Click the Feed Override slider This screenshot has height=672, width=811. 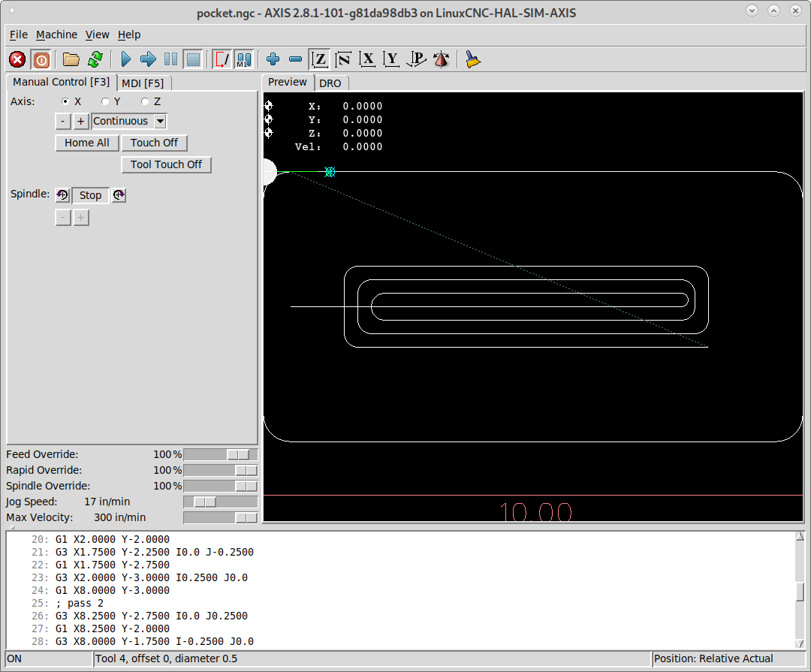pos(220,455)
